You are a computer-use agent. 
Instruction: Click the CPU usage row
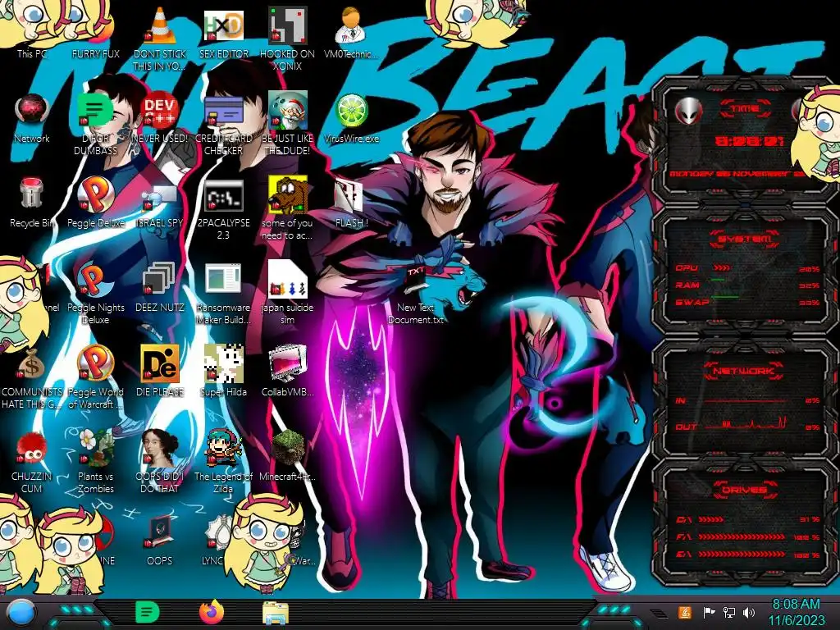pos(747,268)
